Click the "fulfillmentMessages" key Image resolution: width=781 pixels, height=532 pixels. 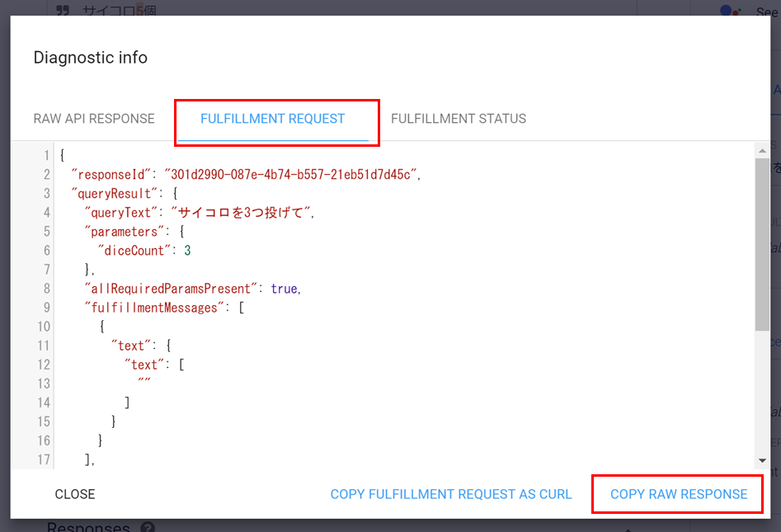[154, 308]
